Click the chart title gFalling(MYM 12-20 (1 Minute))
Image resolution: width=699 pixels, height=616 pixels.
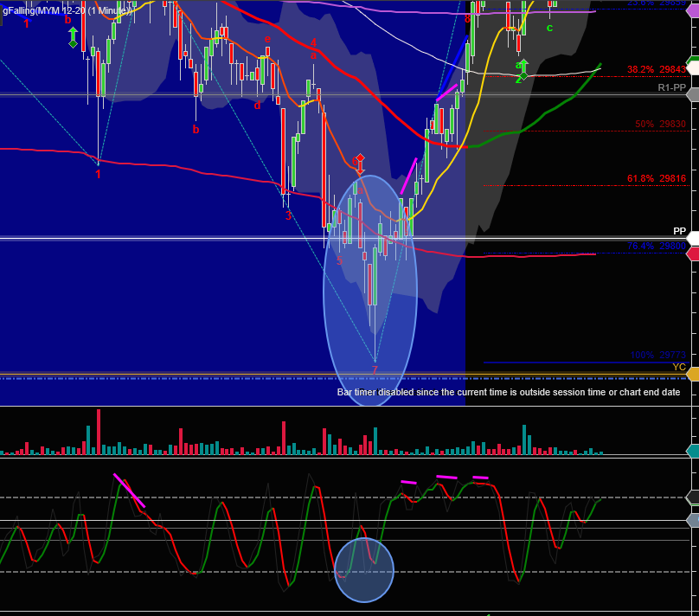click(67, 10)
